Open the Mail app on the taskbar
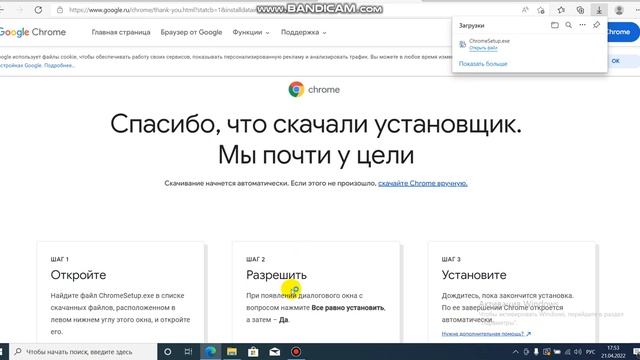The width and height of the screenshot is (640, 360). tap(275, 351)
